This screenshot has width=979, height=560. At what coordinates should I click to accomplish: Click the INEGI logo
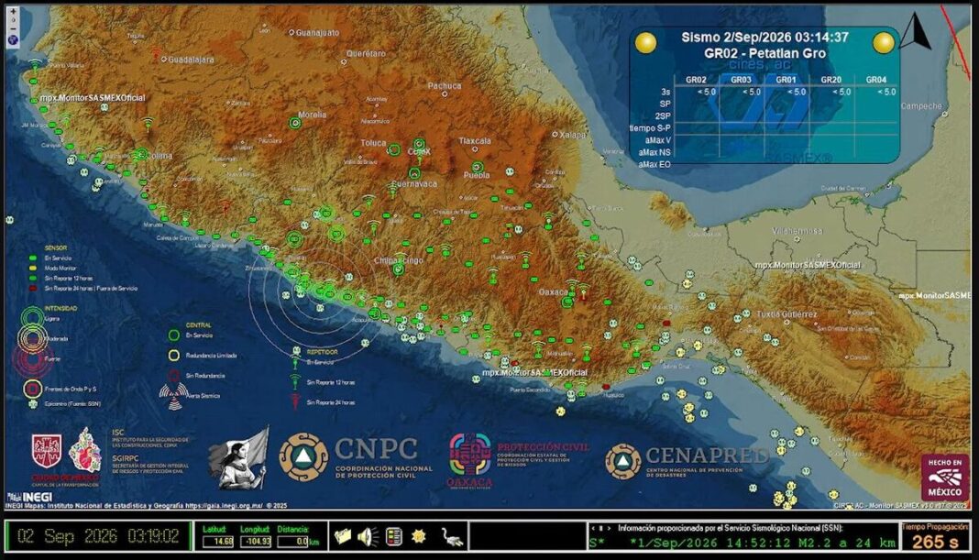click(x=29, y=497)
